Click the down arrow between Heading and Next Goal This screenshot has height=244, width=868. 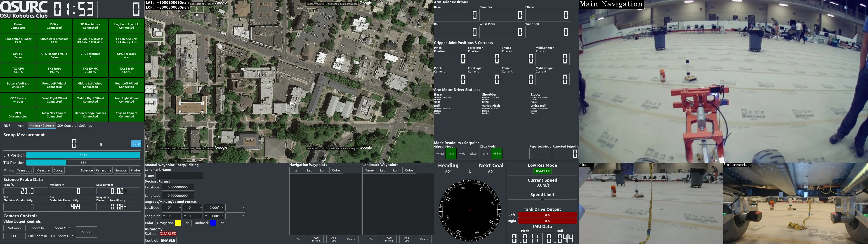(470, 172)
